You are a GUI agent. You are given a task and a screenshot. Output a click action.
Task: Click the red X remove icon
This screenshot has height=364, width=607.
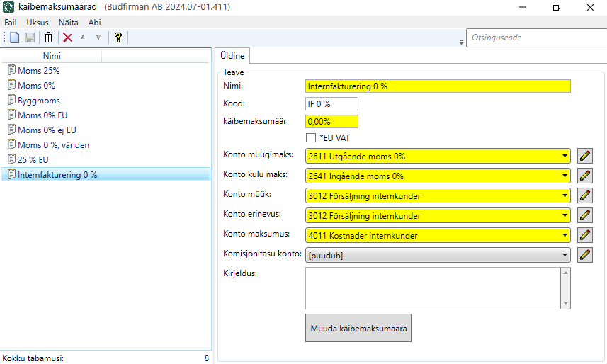68,38
